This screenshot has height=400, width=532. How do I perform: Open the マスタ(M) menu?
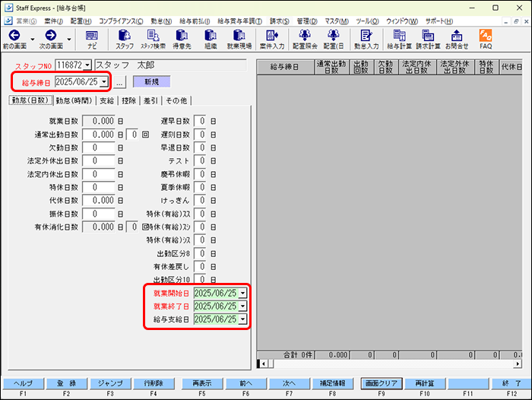pyautogui.click(x=337, y=21)
